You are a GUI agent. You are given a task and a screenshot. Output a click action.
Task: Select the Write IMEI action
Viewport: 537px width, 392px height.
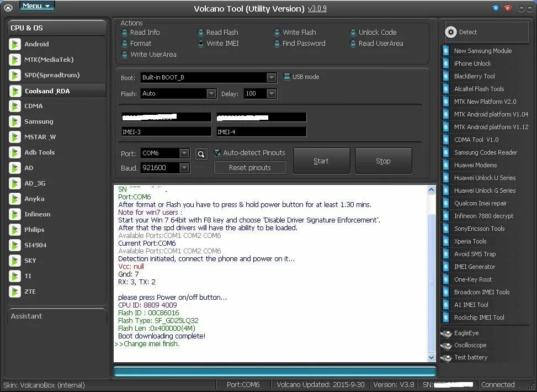click(x=201, y=44)
